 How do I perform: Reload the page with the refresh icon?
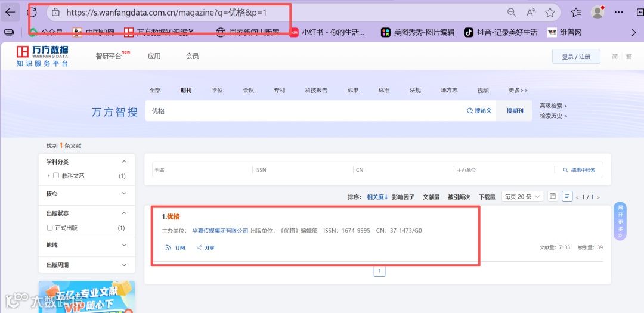[x=32, y=12]
